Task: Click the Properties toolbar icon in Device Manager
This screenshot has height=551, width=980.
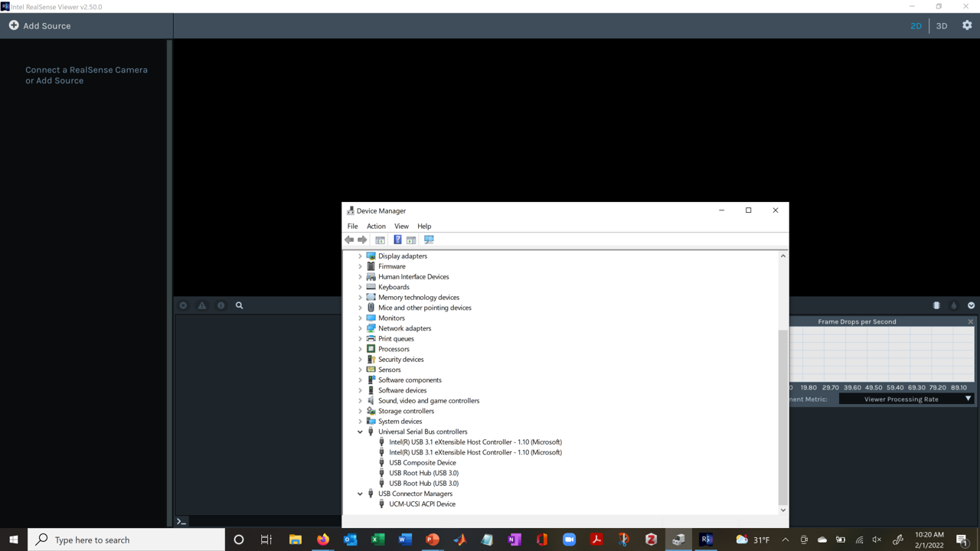Action: pos(380,240)
